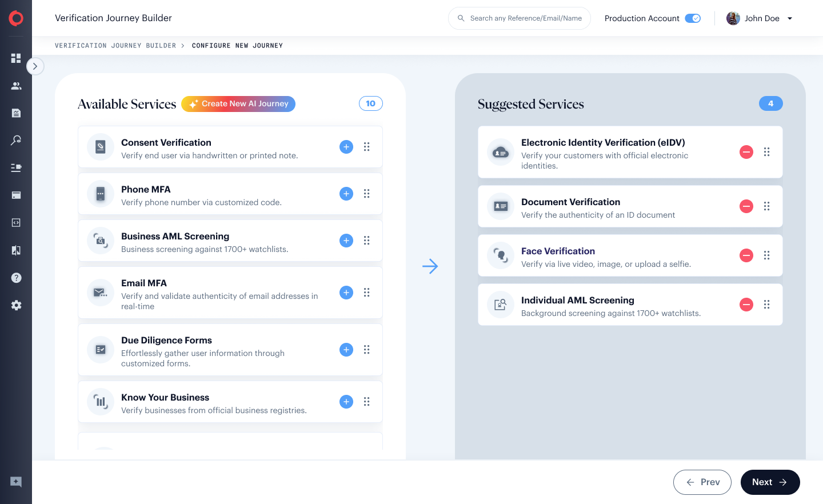Open the John Doe account dropdown
The image size is (823, 504).
pos(790,18)
